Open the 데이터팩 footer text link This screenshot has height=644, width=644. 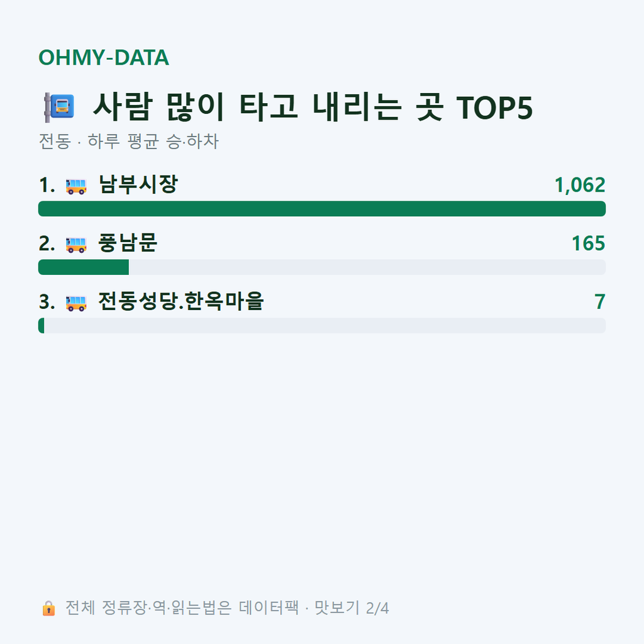pyautogui.click(x=269, y=608)
